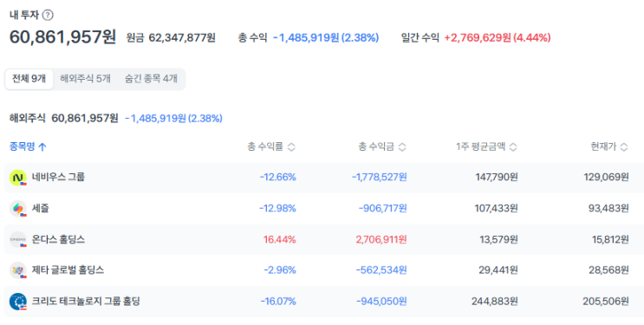Image resolution: width=644 pixels, height=325 pixels.
Task: Open the 크리도 테크놀로지 그룹 홀딩 name
Action: pyautogui.click(x=86, y=302)
